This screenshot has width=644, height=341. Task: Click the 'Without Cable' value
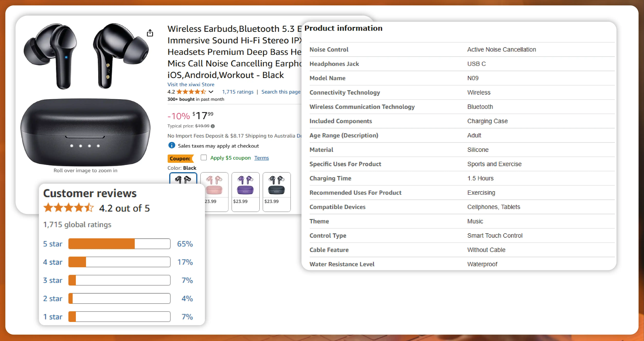[x=486, y=250]
